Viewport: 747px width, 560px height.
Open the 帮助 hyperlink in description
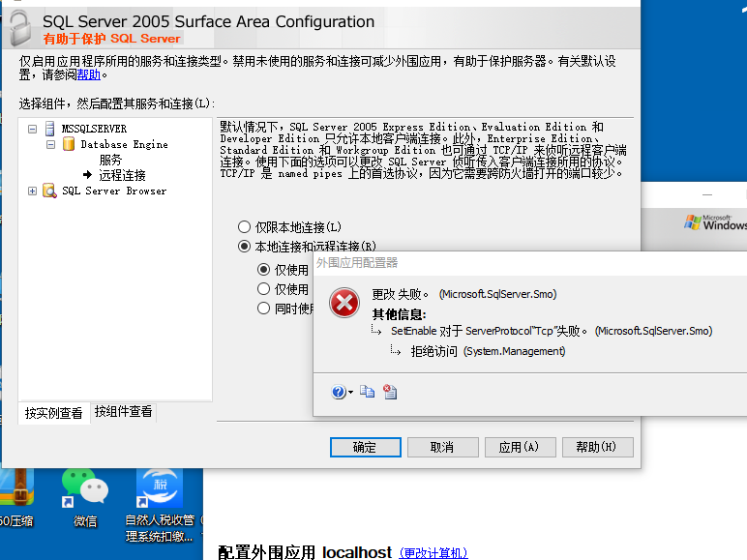89,74
